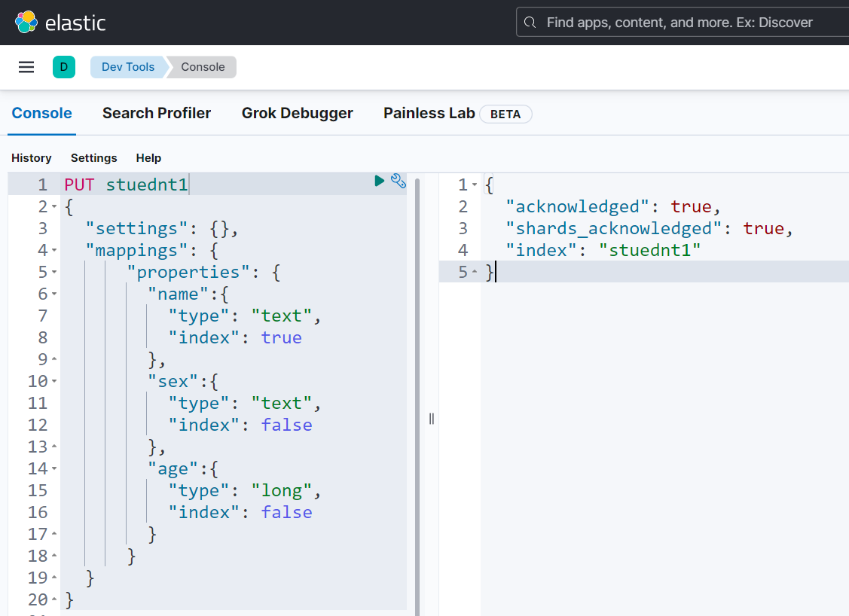The image size is (849, 616).
Task: Open the hamburger navigation menu
Action: click(26, 67)
